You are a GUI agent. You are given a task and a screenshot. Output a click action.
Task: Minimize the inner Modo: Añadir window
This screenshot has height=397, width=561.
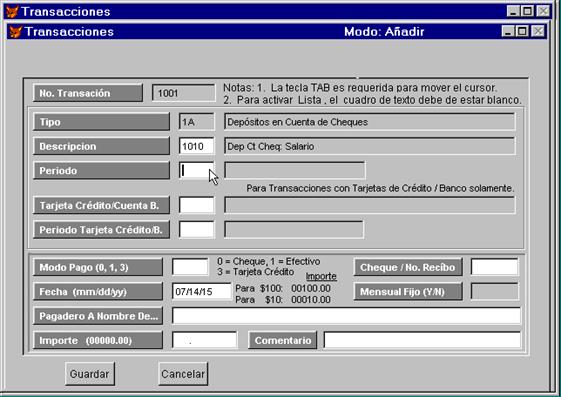pyautogui.click(x=507, y=31)
